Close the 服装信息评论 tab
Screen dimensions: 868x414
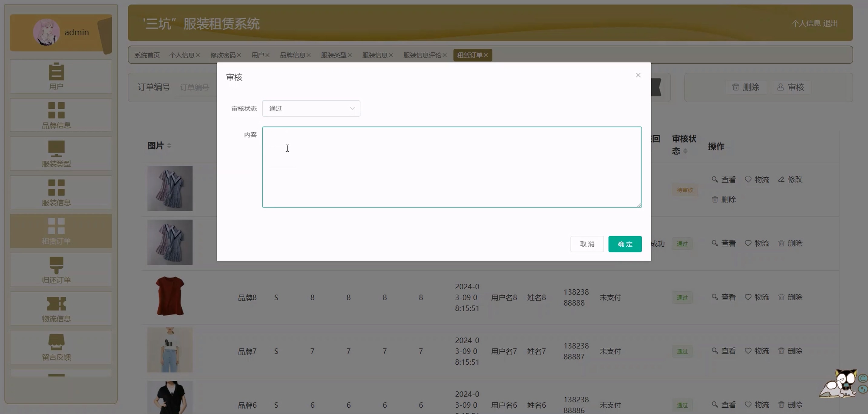coord(445,55)
